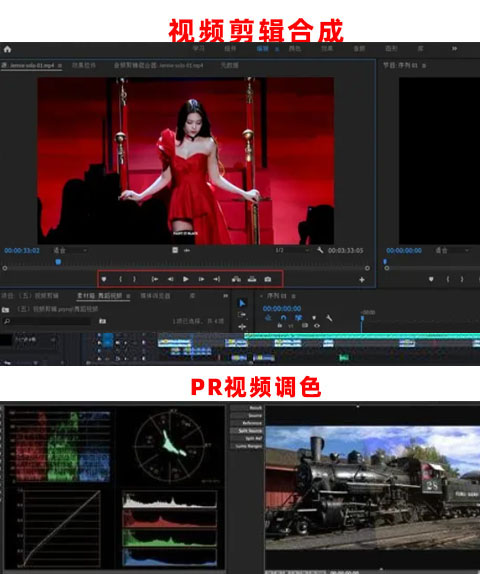The width and height of the screenshot is (480, 574).
Task: Toggle the timeline snap magnet
Action: click(x=283, y=318)
